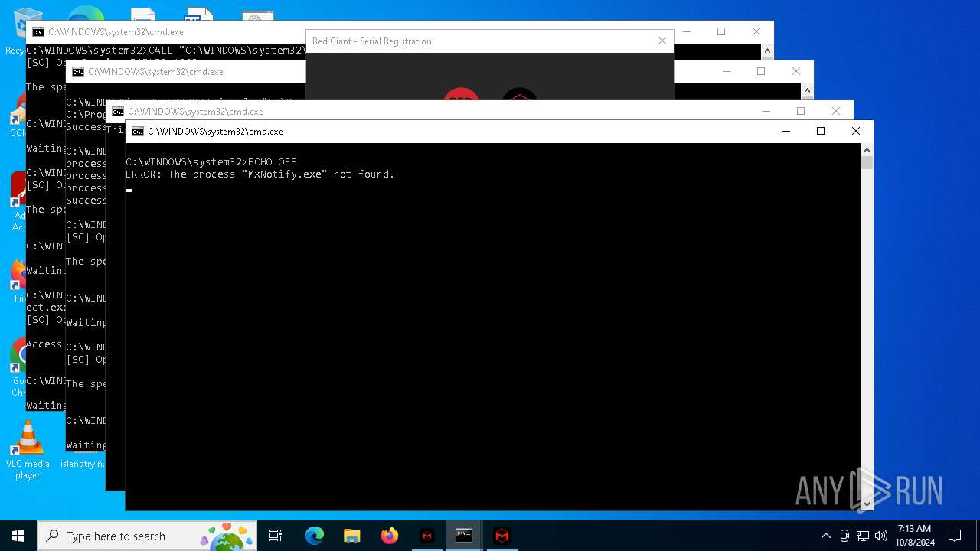
Task: Close the backmost cmd.exe window
Action: tap(756, 31)
